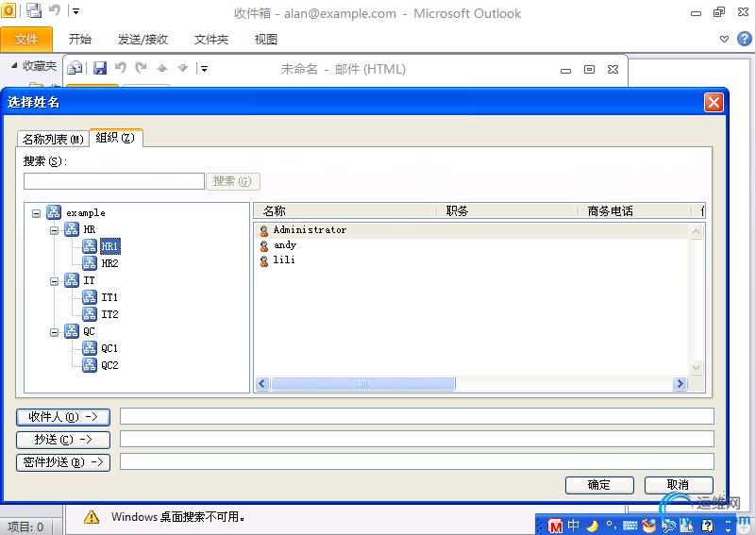The width and height of the screenshot is (756, 535).
Task: Click the redo icon in message window toolbar
Action: 141,68
